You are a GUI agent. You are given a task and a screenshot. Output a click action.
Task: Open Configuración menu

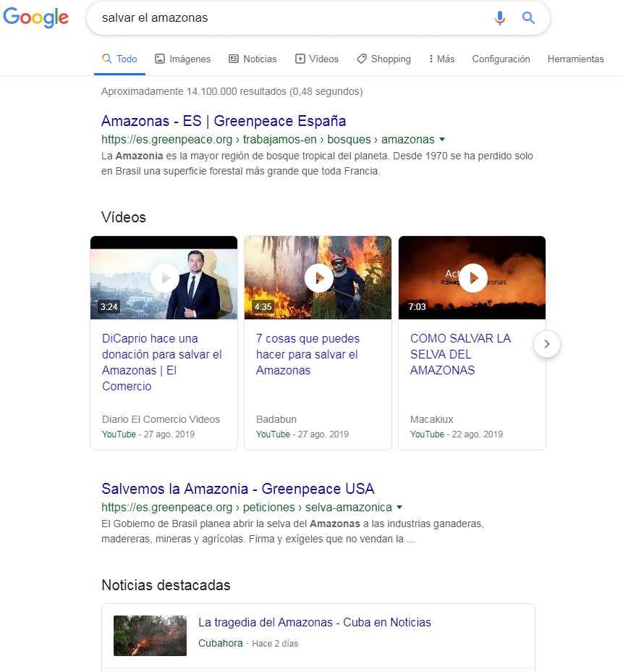pyautogui.click(x=501, y=59)
